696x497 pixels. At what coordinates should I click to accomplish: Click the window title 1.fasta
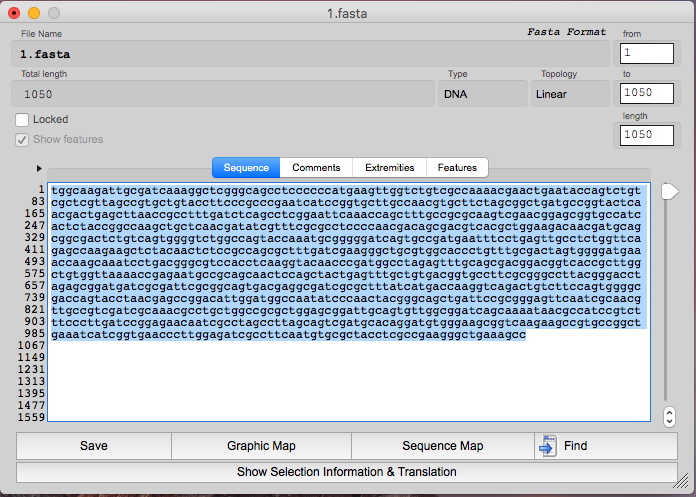click(347, 13)
